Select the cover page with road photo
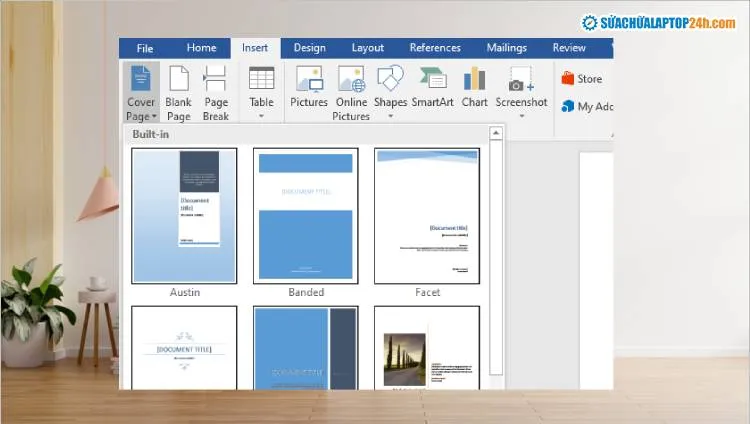 coord(427,348)
